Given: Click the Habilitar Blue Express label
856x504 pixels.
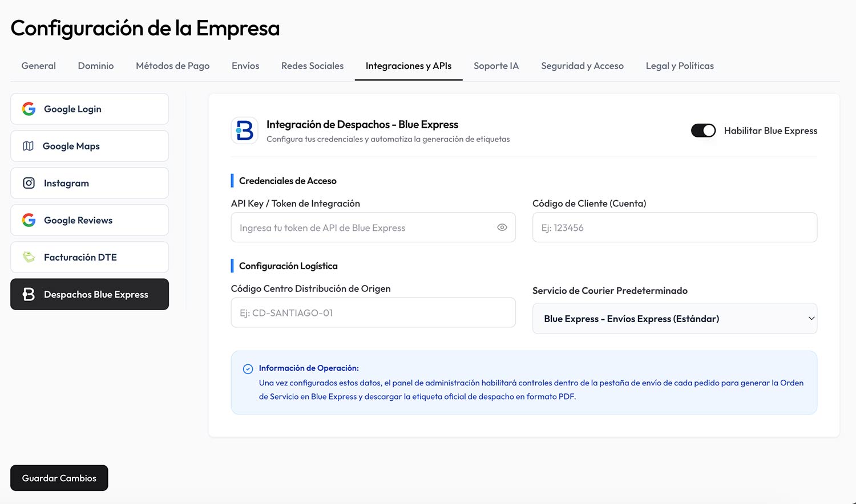Looking at the screenshot, I should point(770,131).
